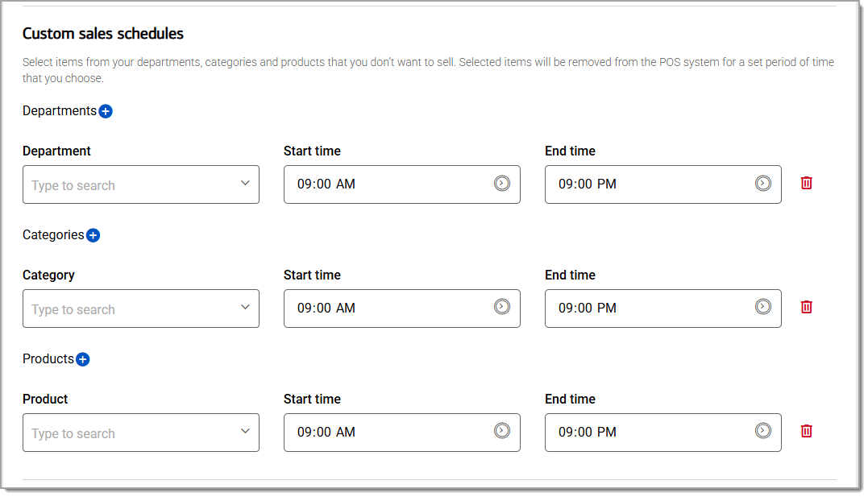Click the 09:00 PM text in Department end time
The height and width of the screenshot is (497, 868).
(x=588, y=184)
